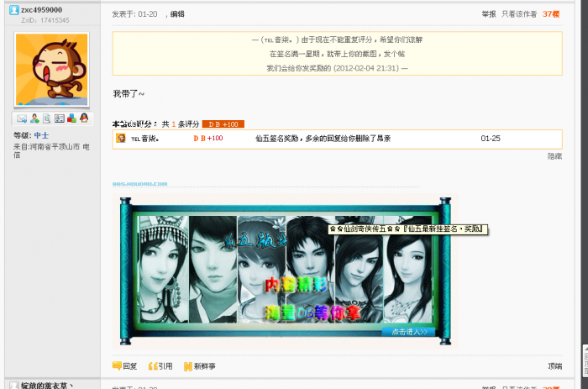This screenshot has width=588, height=389.
Task: Click the 引用 quote marks icon
Action: (153, 366)
